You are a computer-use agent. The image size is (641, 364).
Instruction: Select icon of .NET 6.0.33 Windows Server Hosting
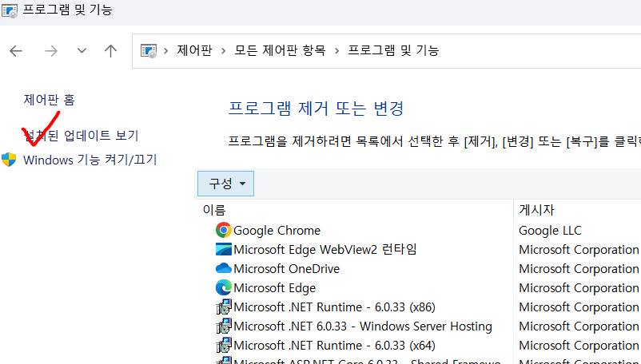pyautogui.click(x=224, y=326)
